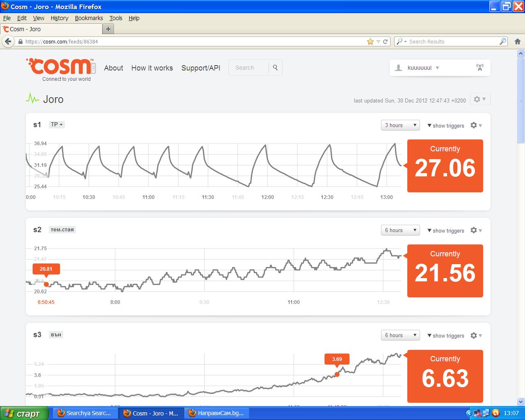Toggle show triggers for s3

pos(445,336)
